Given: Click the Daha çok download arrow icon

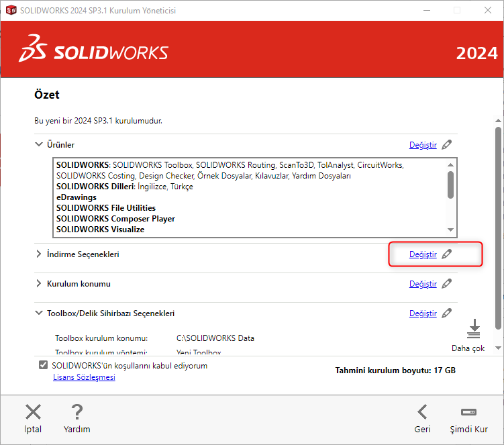Looking at the screenshot, I should 474,329.
